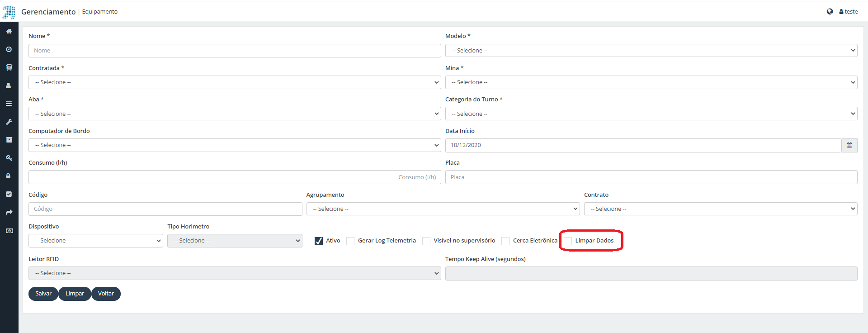Focus the Placa input field

[x=651, y=177]
